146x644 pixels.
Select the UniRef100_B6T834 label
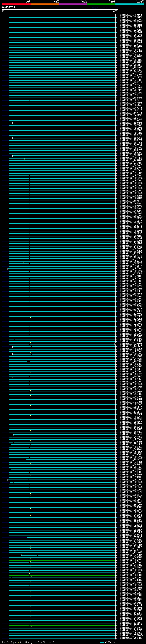(x=131, y=146)
